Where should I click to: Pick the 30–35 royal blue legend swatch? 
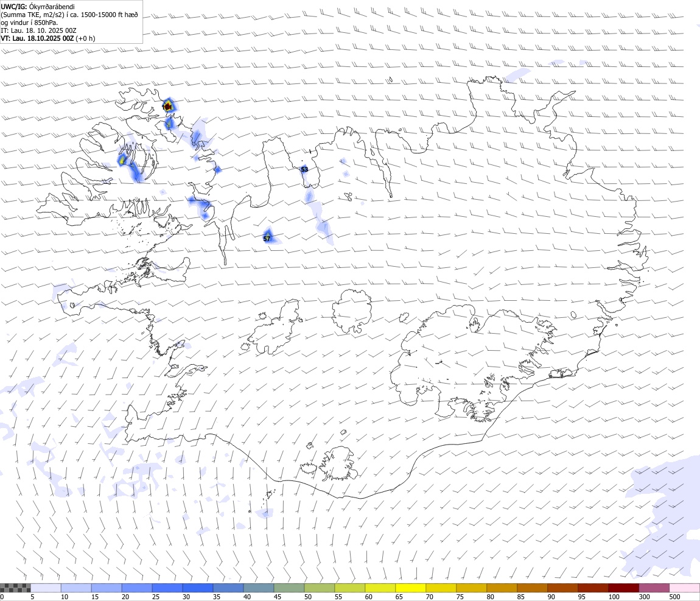click(x=197, y=588)
